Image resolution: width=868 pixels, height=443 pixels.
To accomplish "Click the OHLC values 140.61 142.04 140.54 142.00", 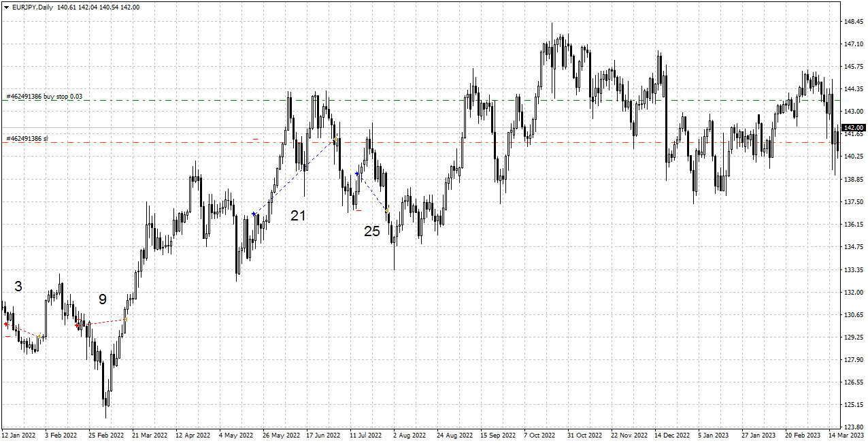I will point(98,7).
